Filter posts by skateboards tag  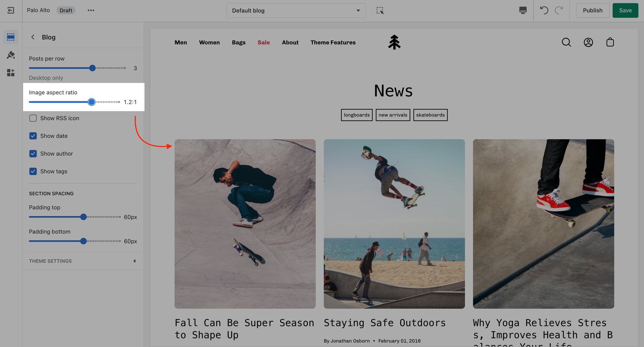click(x=430, y=115)
